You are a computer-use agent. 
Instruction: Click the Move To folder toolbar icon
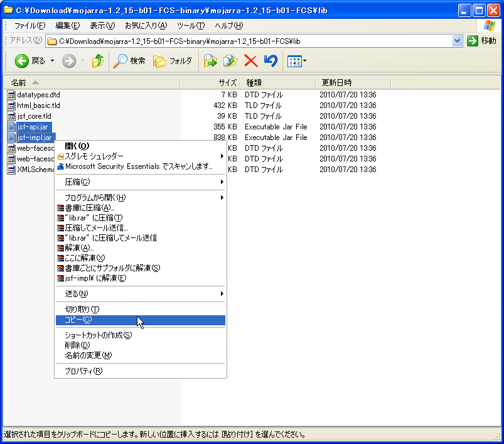point(212,61)
